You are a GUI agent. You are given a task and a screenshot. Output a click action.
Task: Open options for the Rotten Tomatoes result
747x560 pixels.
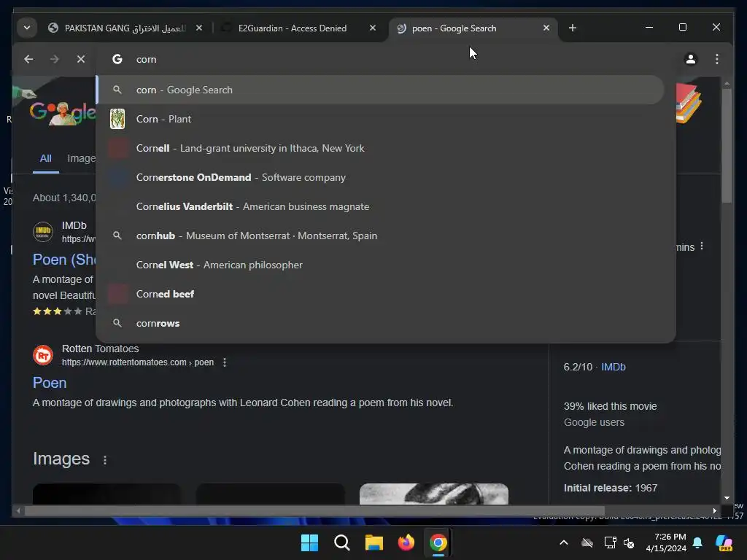coord(225,362)
